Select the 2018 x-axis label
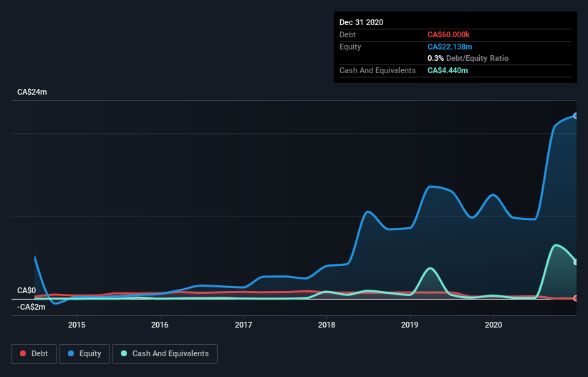 point(327,325)
